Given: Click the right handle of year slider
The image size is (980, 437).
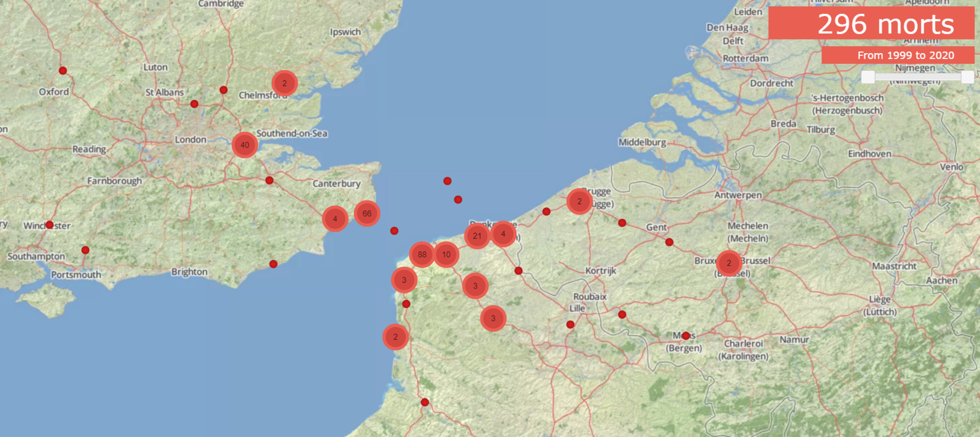Looking at the screenshot, I should (x=967, y=77).
